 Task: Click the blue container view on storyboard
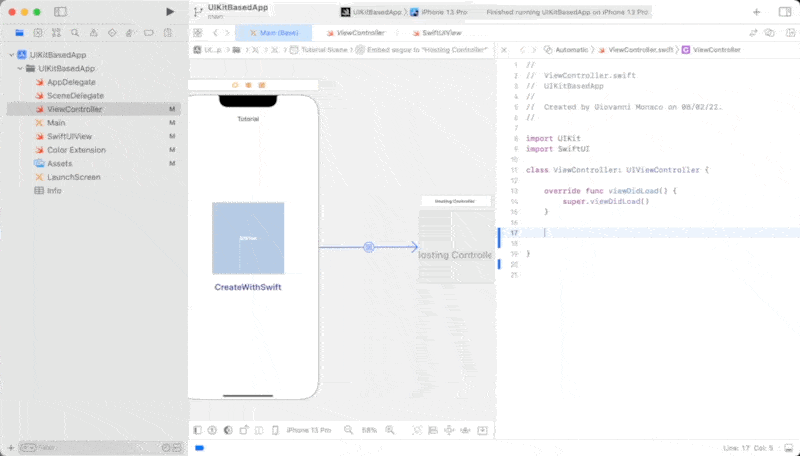pos(248,238)
